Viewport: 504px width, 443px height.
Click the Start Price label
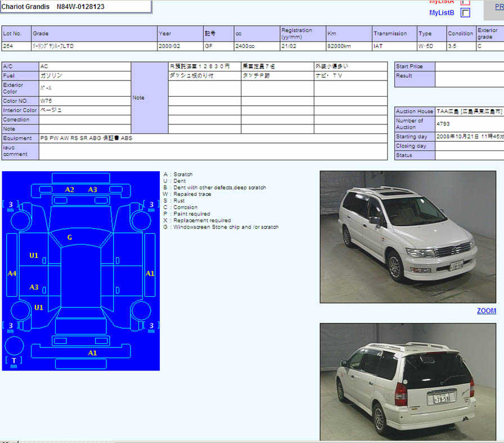(x=409, y=66)
